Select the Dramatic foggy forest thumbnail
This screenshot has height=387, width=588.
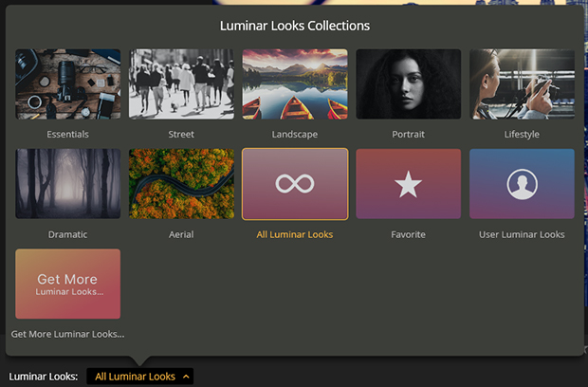(x=68, y=184)
